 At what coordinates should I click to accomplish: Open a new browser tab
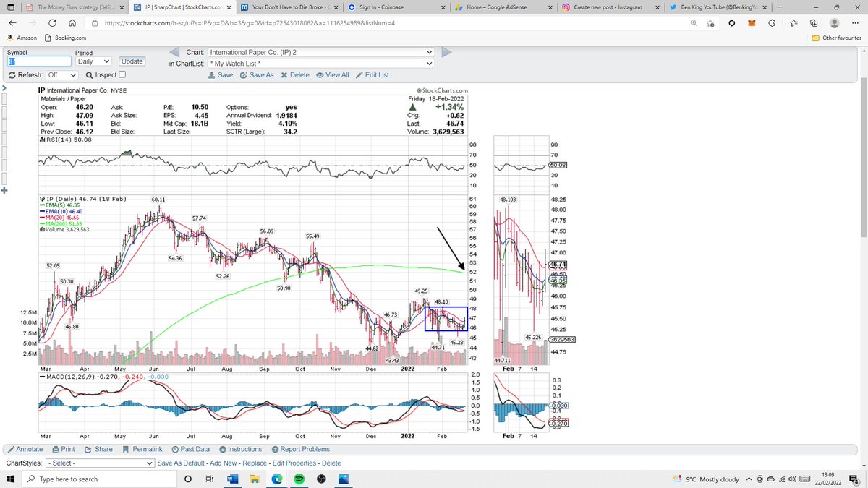[x=780, y=7]
